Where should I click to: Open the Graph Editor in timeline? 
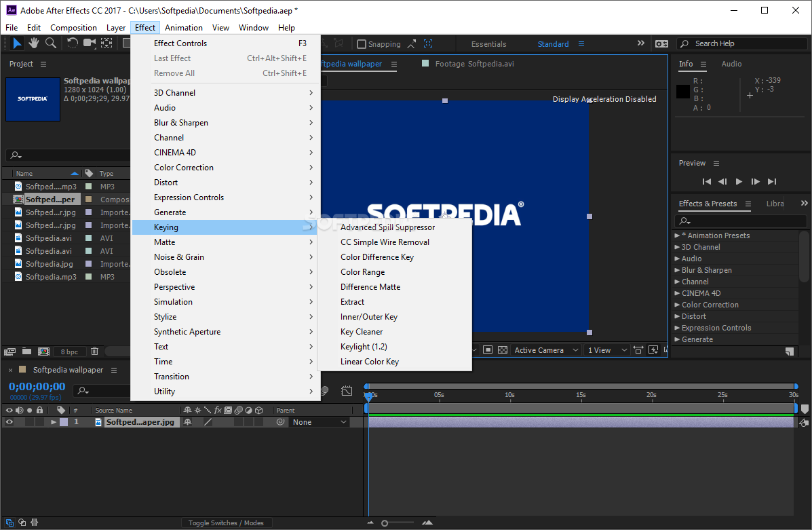[x=347, y=391]
